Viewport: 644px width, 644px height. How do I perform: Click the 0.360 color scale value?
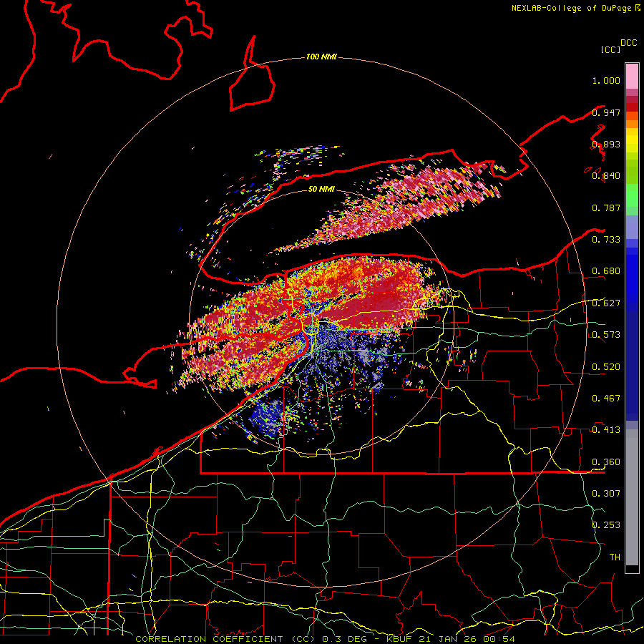pyautogui.click(x=606, y=462)
